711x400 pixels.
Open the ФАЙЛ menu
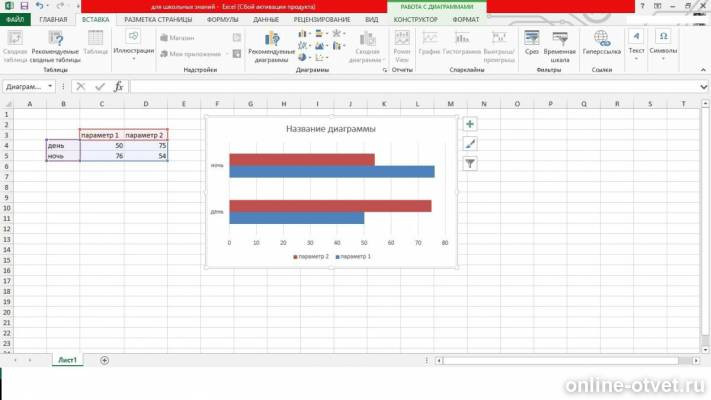coord(15,20)
